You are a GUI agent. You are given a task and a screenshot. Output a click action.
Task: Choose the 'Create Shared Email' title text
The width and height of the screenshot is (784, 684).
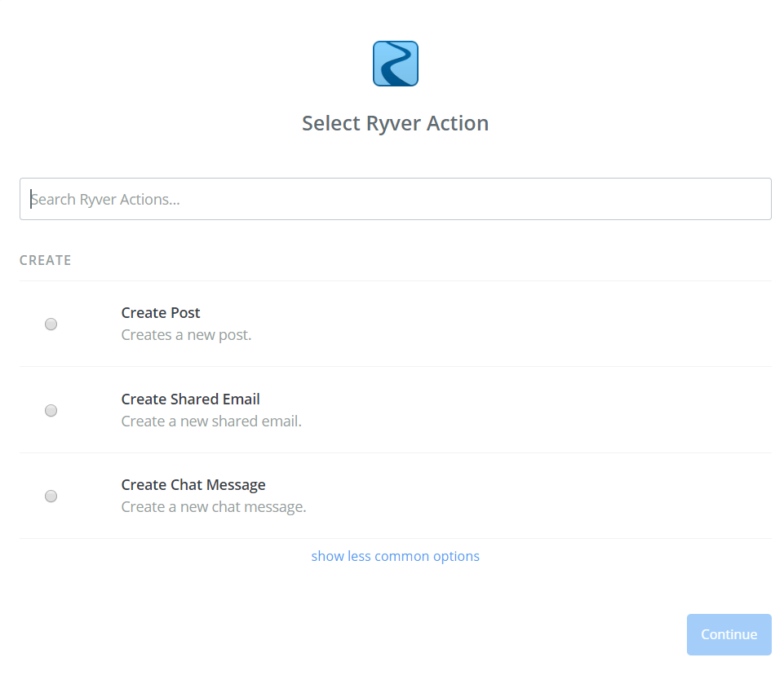(x=191, y=399)
